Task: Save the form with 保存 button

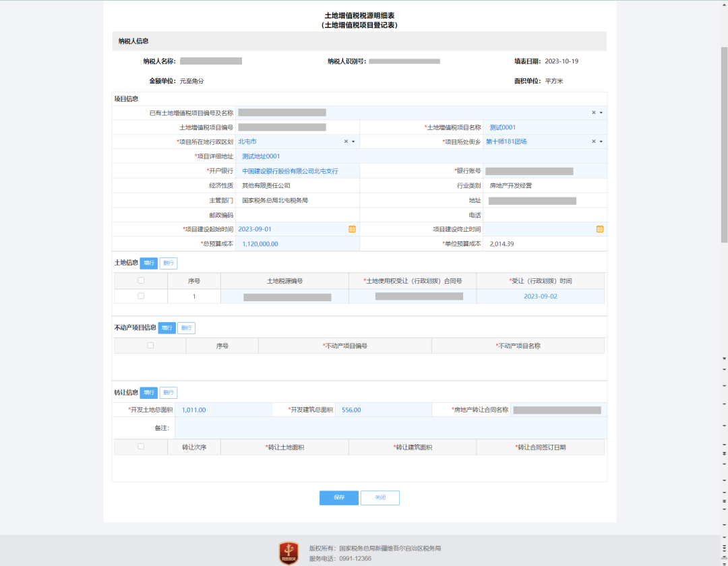Action: click(x=339, y=497)
